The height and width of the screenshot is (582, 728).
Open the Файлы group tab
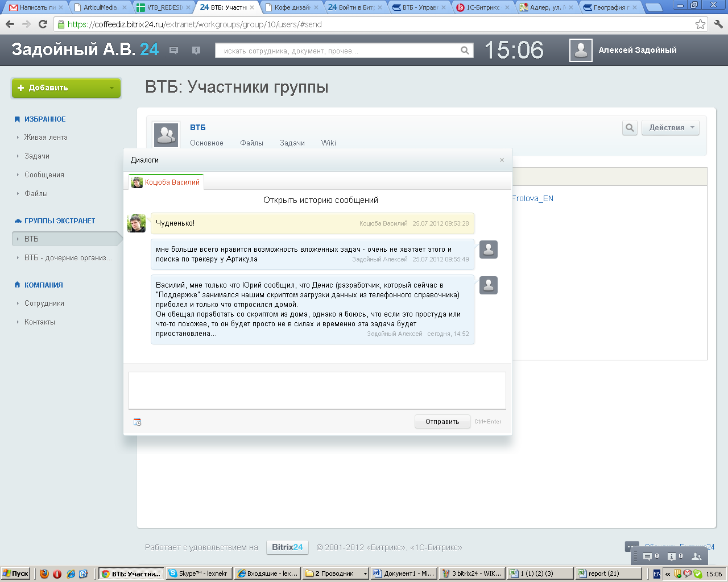pyautogui.click(x=251, y=143)
